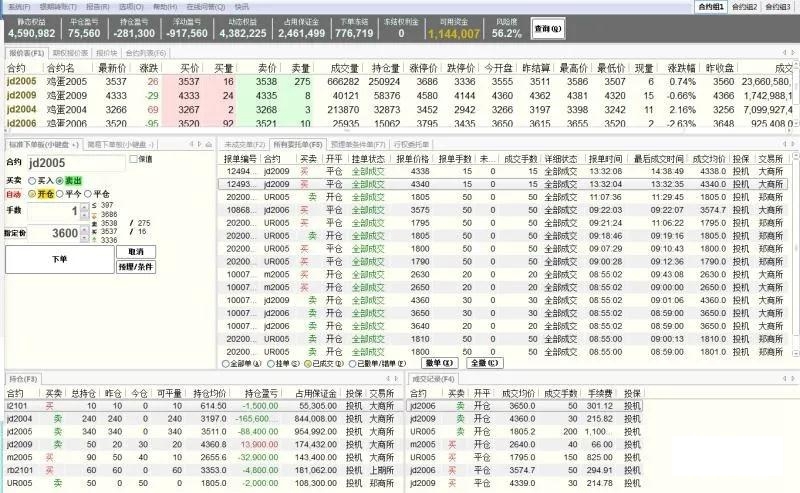
Task: Switch to 行权委托单 tab
Action: pyautogui.click(x=411, y=145)
